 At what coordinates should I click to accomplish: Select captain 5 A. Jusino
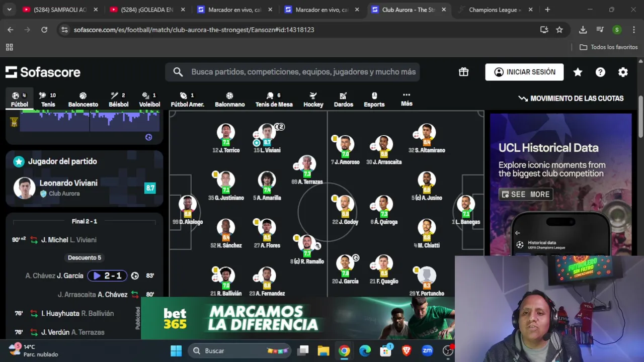tap(427, 186)
